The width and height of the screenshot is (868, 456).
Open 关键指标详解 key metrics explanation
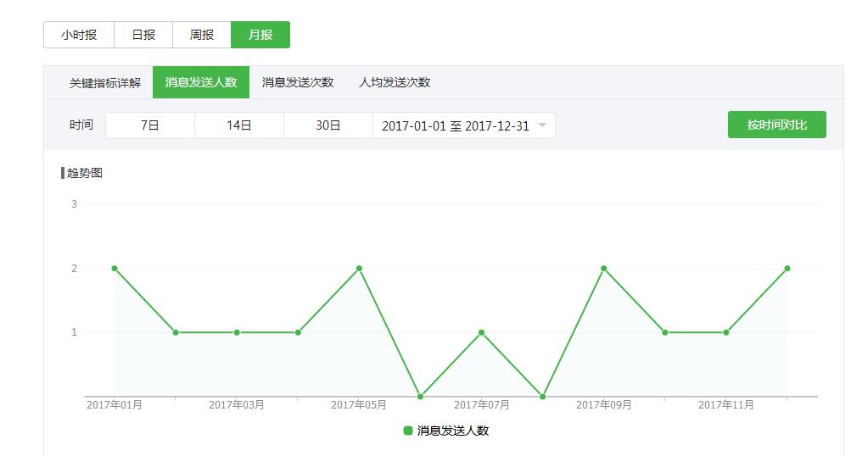105,82
